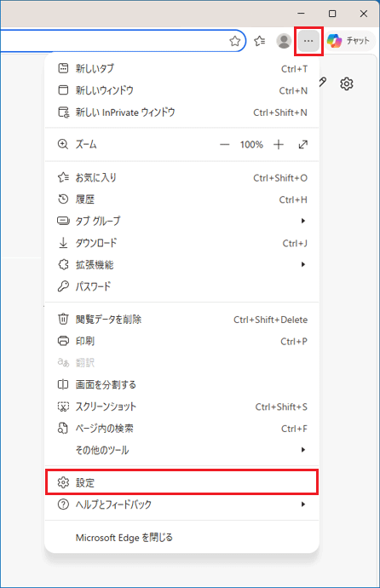The image size is (380, 588).
Task: Expand the 拡張機能 submenu arrow
Action: click(x=303, y=264)
